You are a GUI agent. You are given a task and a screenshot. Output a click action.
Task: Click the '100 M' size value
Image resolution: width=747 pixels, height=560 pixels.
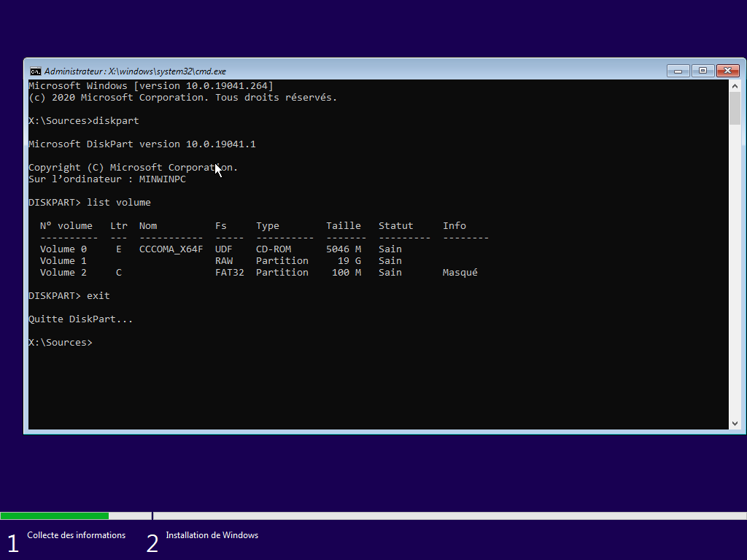[347, 273]
